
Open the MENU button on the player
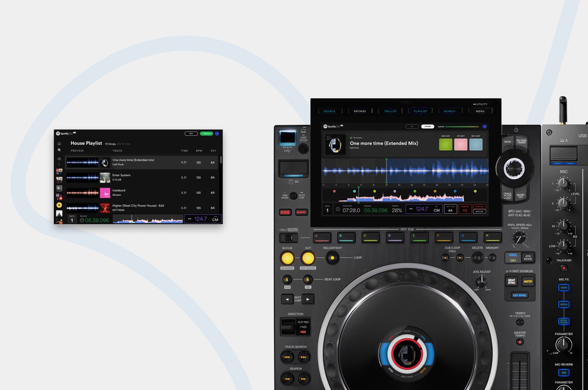point(480,111)
